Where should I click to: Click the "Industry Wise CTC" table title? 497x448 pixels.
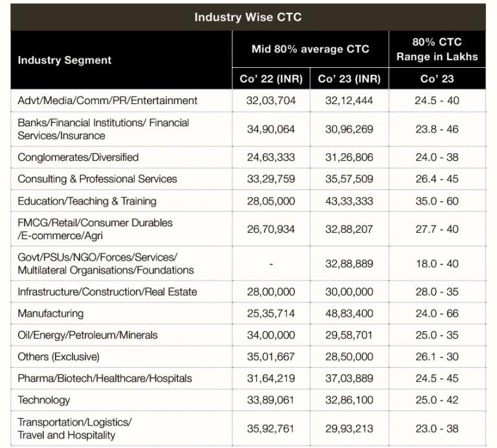[x=248, y=17]
